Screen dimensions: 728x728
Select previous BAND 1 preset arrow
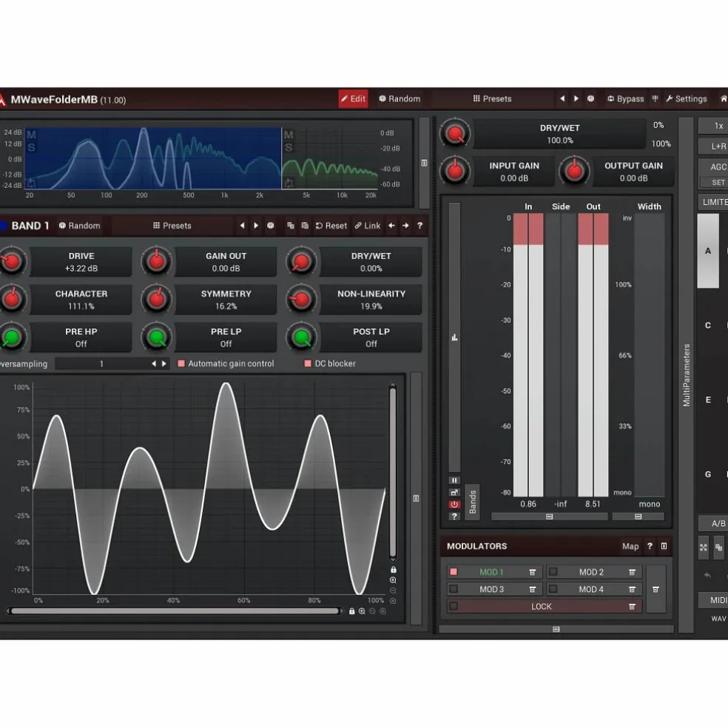[x=242, y=226]
